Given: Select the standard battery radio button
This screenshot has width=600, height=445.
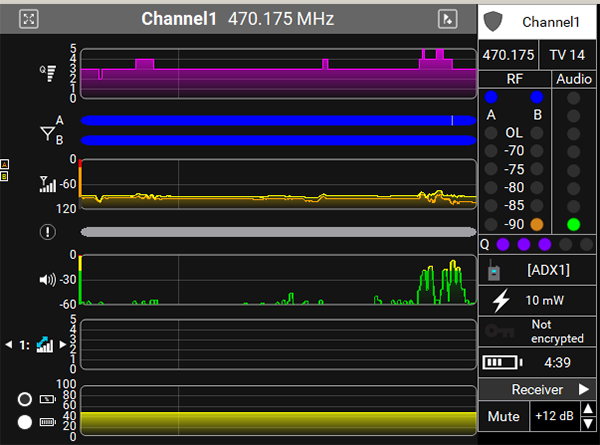Looking at the screenshot, I should [25, 422].
